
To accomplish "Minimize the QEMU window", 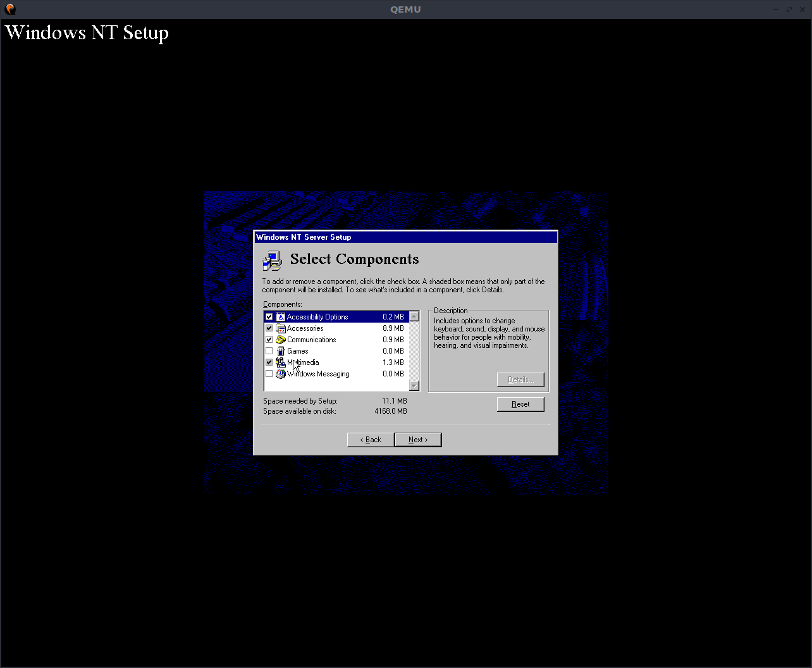I will (777, 9).
